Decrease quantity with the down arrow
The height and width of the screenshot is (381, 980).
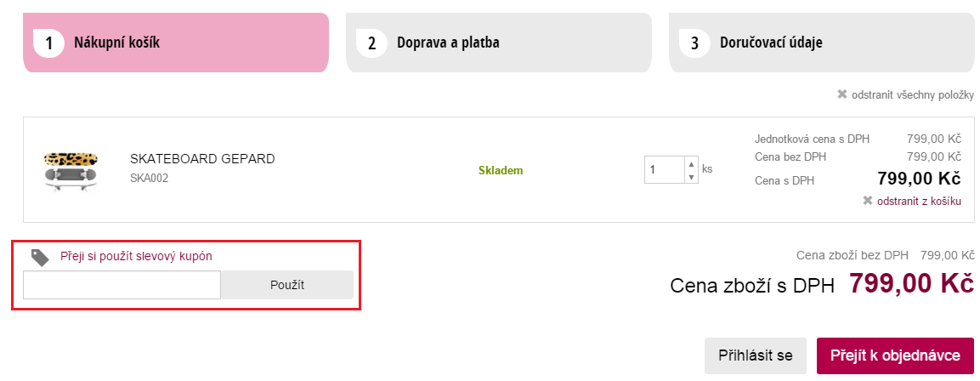click(x=691, y=176)
